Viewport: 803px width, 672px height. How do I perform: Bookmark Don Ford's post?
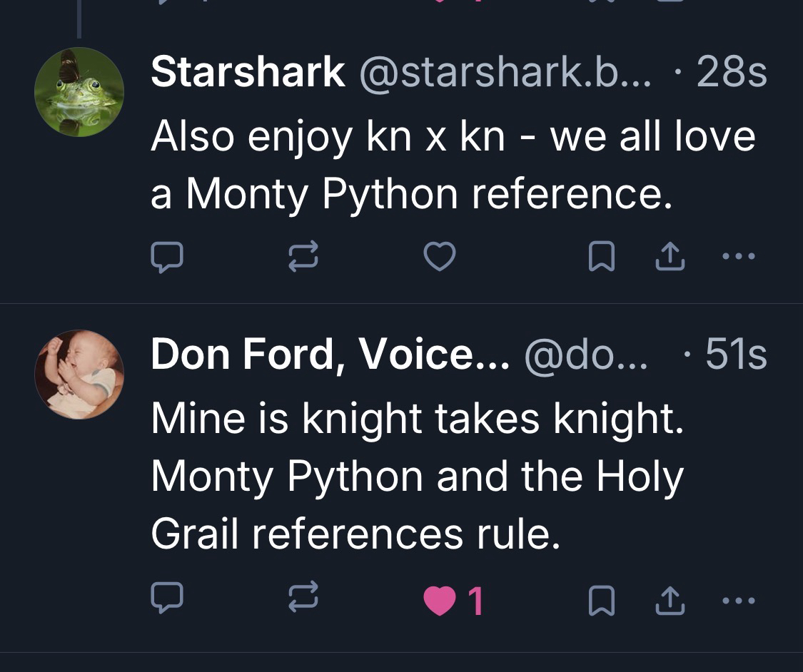(601, 600)
